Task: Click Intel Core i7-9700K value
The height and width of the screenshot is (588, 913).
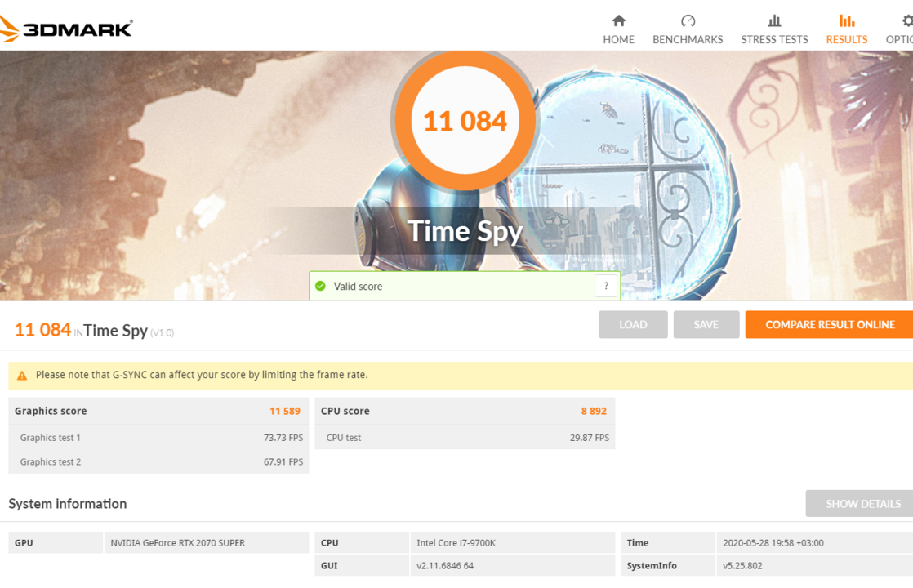Action: click(456, 542)
